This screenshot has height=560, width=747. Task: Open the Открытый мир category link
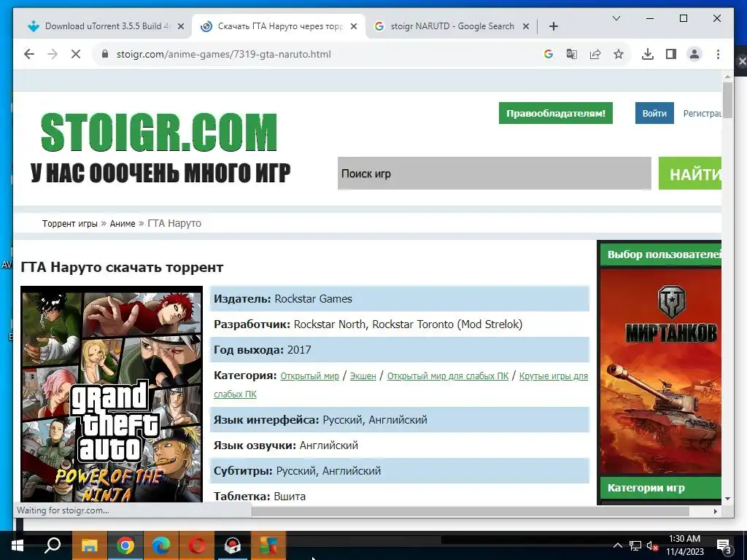[x=309, y=376]
